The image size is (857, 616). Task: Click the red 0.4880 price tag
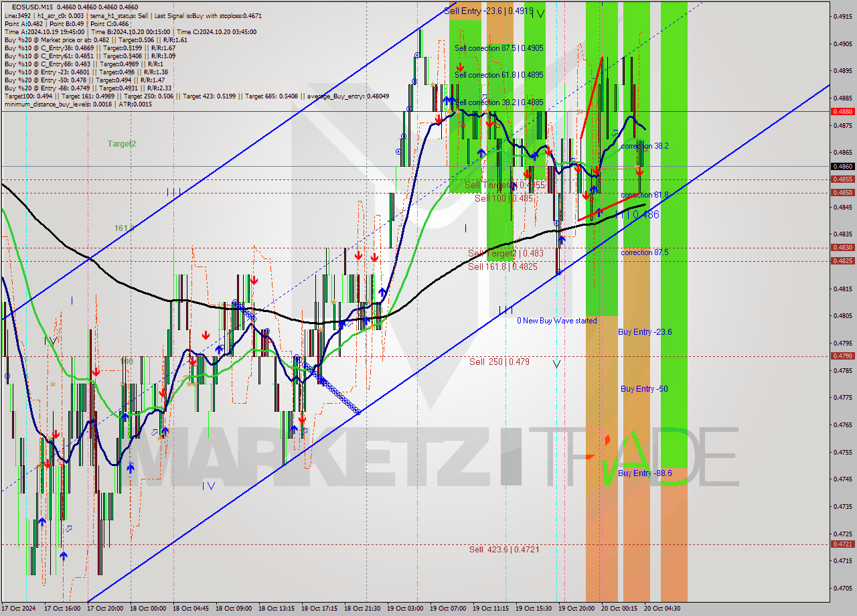pos(842,112)
